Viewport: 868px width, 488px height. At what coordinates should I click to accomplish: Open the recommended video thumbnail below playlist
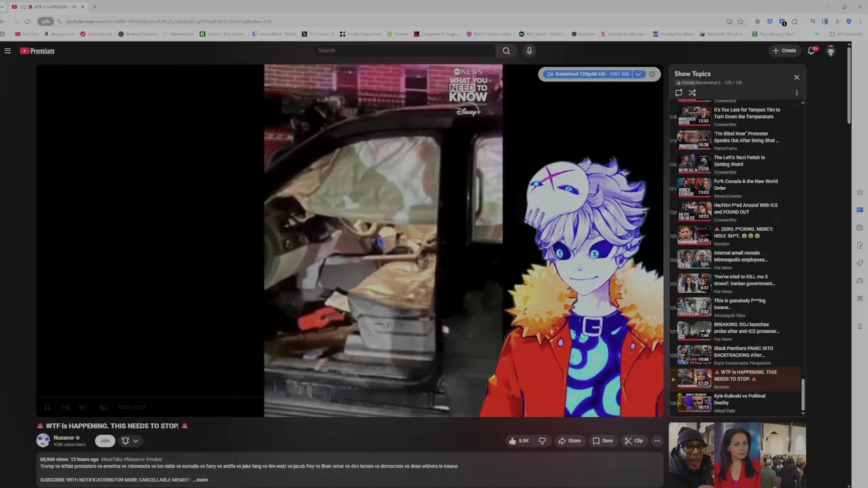737,455
